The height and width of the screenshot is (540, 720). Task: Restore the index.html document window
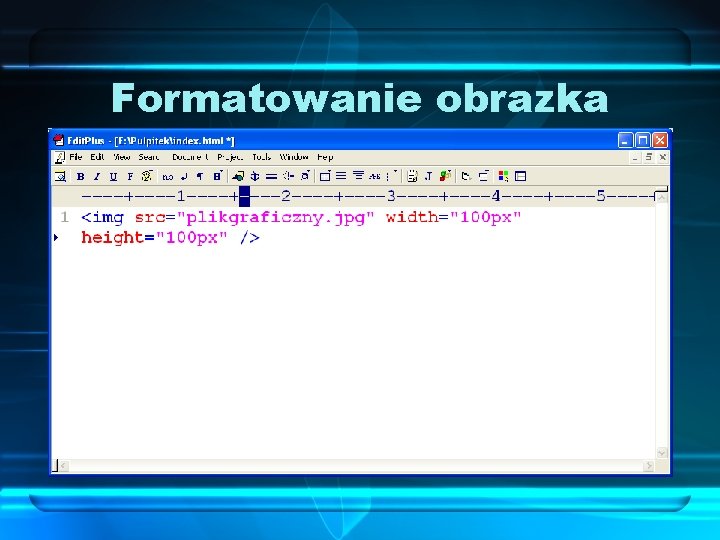[649, 158]
